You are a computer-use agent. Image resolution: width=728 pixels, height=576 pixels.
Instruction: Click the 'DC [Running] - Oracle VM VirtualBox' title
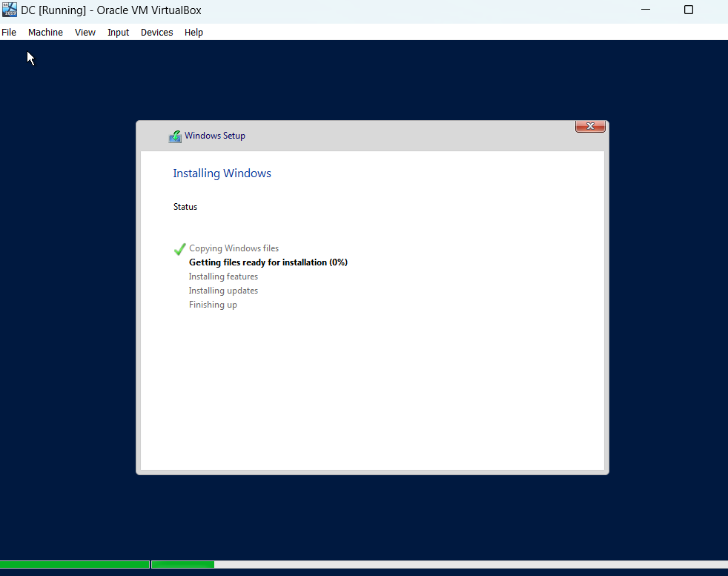pyautogui.click(x=111, y=10)
